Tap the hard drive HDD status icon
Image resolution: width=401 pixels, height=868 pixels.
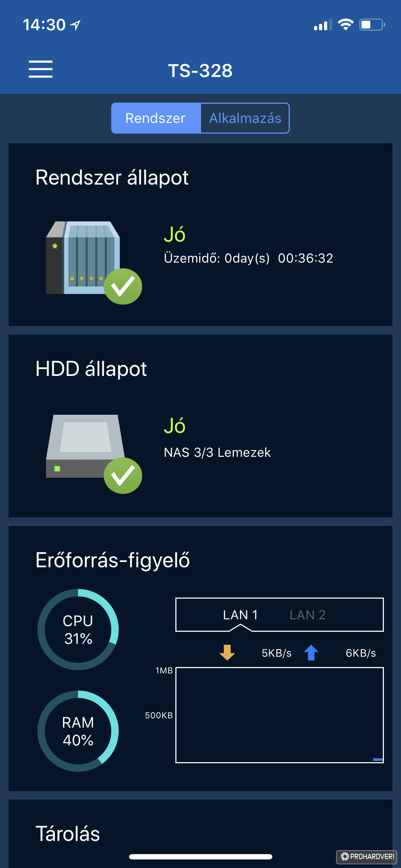(94, 454)
